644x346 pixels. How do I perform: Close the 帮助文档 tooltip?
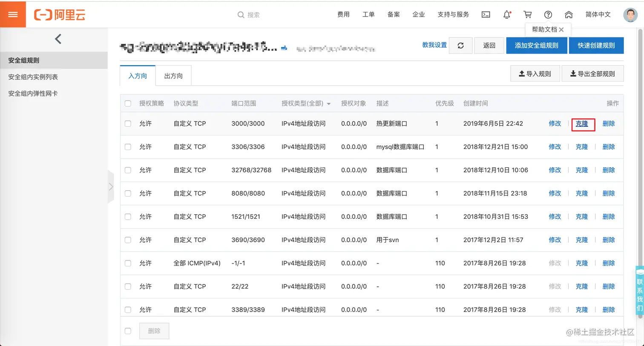tap(561, 29)
